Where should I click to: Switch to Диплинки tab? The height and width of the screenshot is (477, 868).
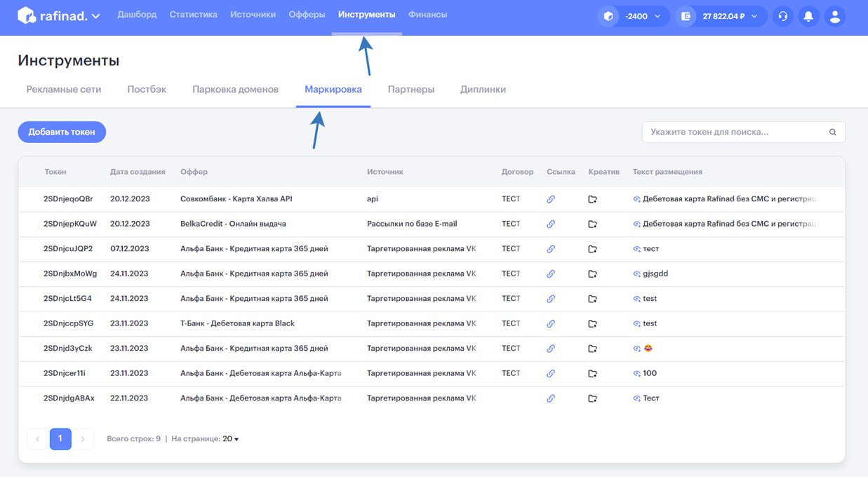pos(483,90)
